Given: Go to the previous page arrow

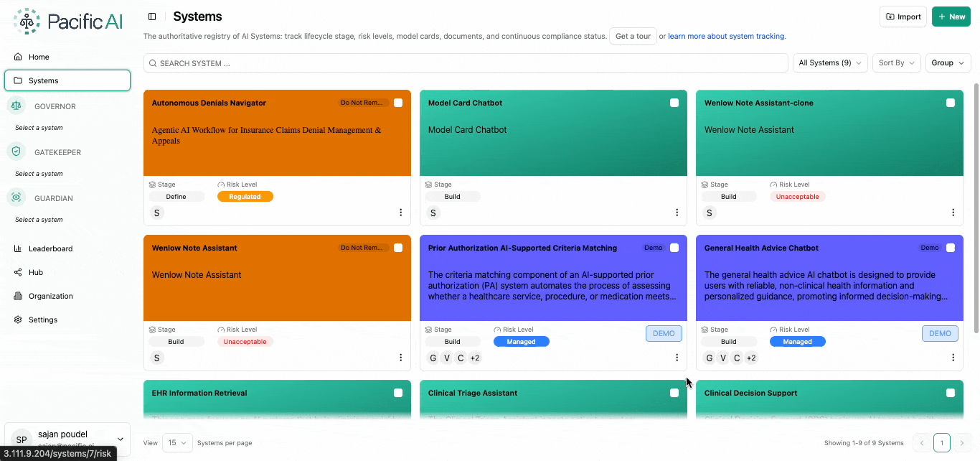Looking at the screenshot, I should click(x=922, y=443).
